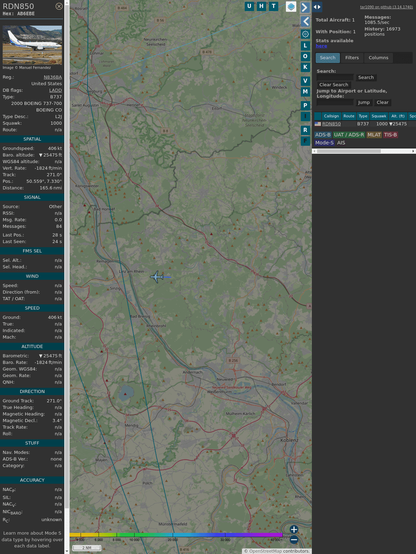Select the RDN850 row in aircraft table

[365, 124]
